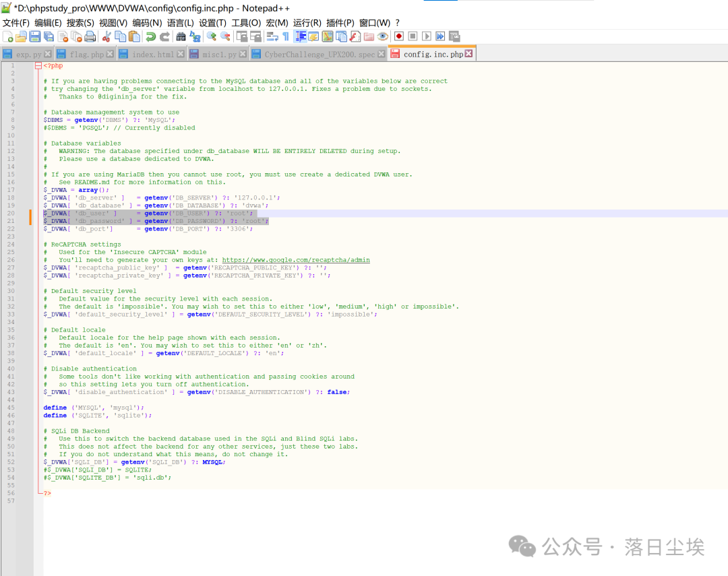Save the current file via floppy icon
Image resolution: width=728 pixels, height=576 pixels.
(35, 36)
